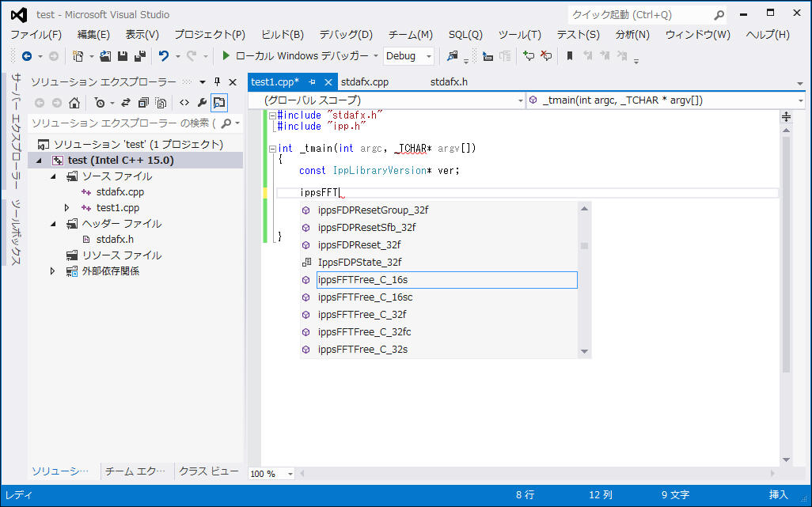812x507 pixels.
Task: Collapse the ヘッダー ファイル folder
Action: pos(53,224)
